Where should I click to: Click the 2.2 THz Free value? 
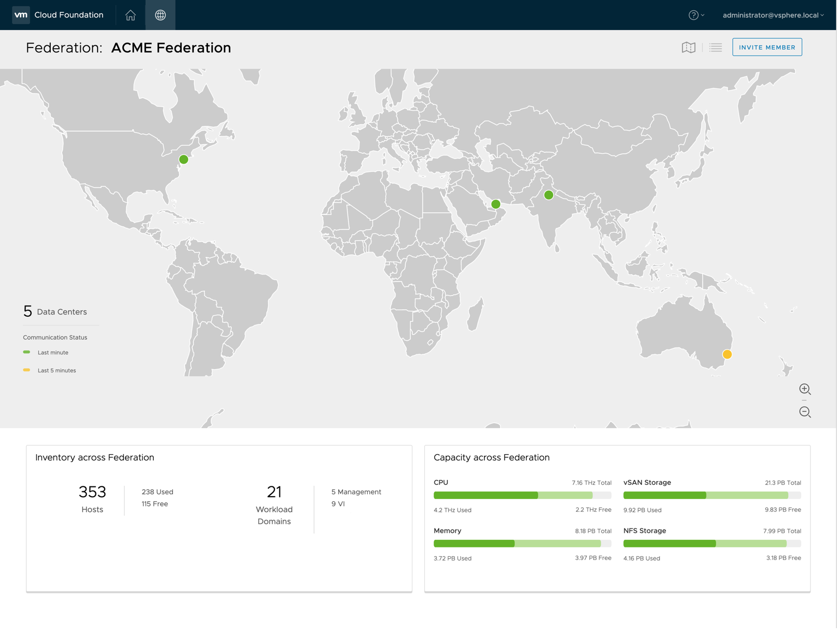593,510
